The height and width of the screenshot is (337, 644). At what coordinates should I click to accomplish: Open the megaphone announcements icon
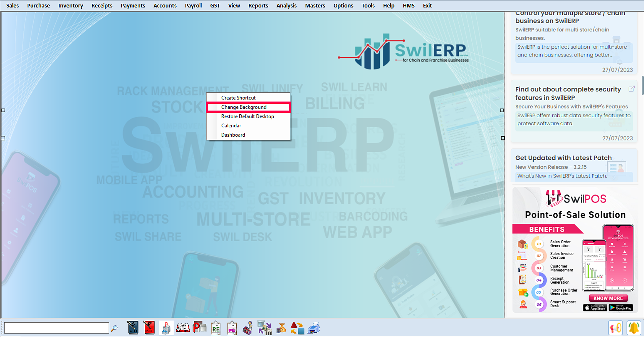[615, 328]
